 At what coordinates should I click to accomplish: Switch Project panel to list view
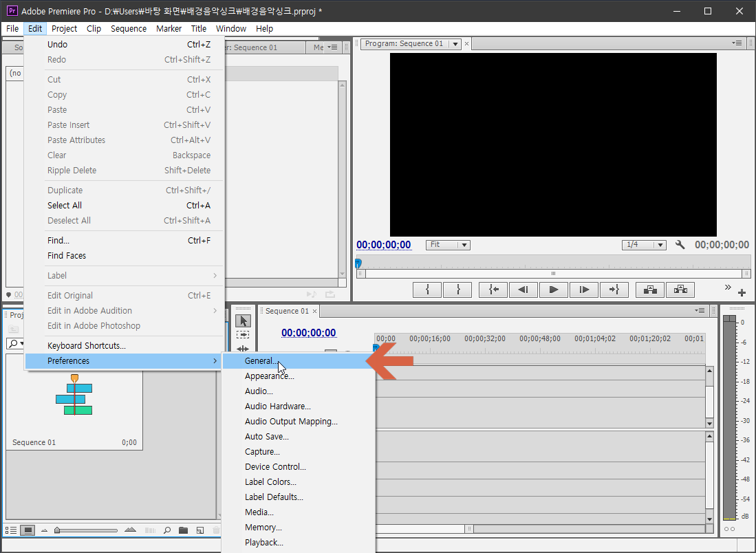10,530
